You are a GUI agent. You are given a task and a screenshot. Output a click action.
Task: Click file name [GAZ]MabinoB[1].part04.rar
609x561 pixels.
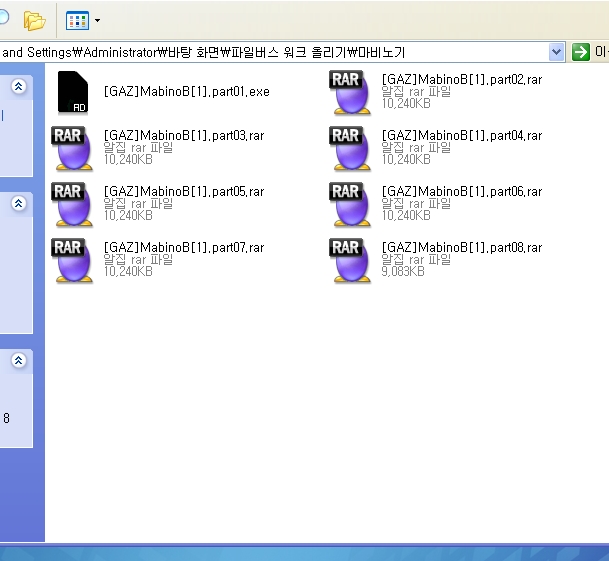(462, 136)
